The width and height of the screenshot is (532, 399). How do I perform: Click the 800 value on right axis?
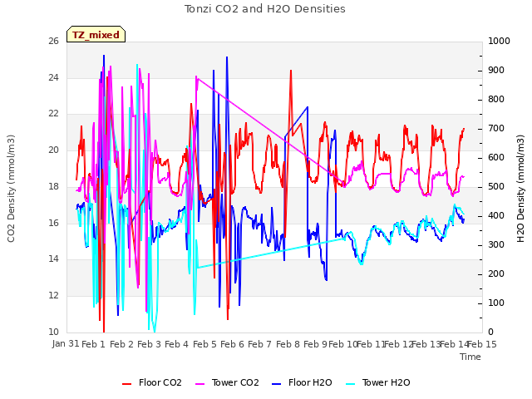pos(496,100)
